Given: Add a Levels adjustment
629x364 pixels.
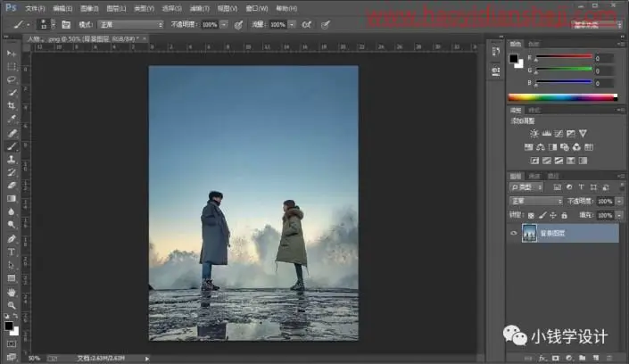Looking at the screenshot, I should (x=546, y=133).
